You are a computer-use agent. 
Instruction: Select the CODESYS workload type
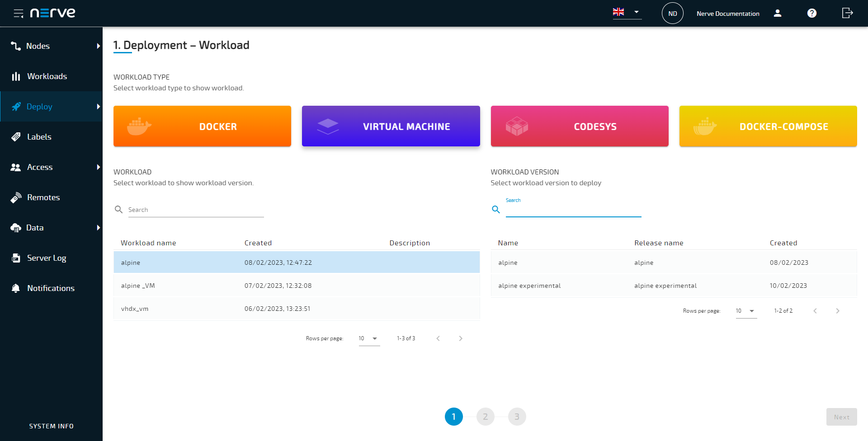[579, 126]
